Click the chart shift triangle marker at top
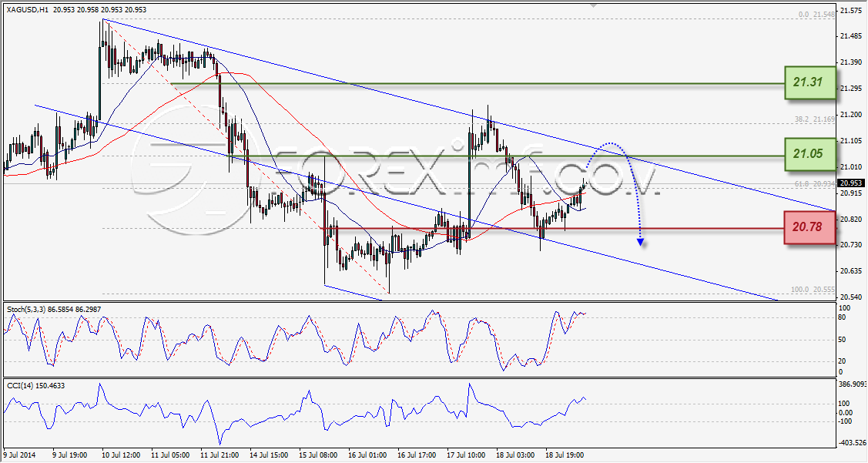This screenshot has height=463, width=868. tap(593, 5)
